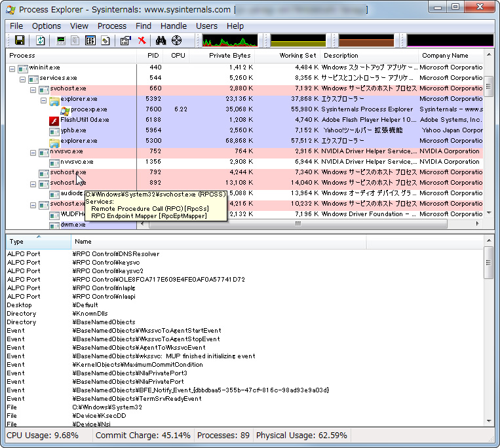This screenshot has width=500, height=448.
Task: Sort by the CPU column header
Action: [x=176, y=56]
